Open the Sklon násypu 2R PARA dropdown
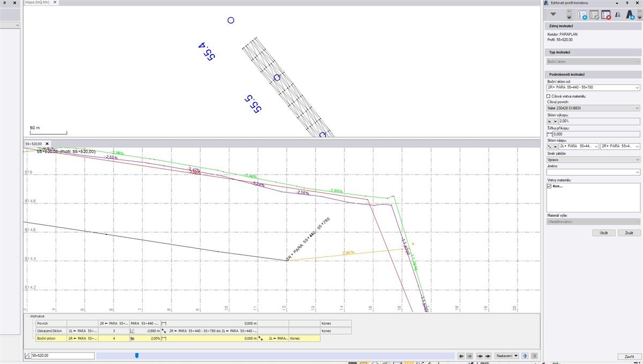This screenshot has height=364, width=643. [x=620, y=146]
